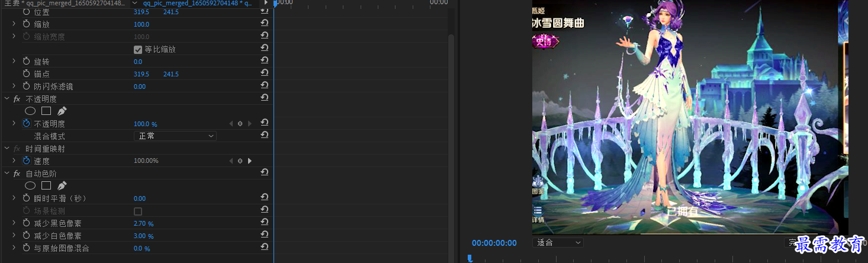868x263 pixels.
Task: Reset the 减少白色像素 parameter
Action: tap(265, 235)
